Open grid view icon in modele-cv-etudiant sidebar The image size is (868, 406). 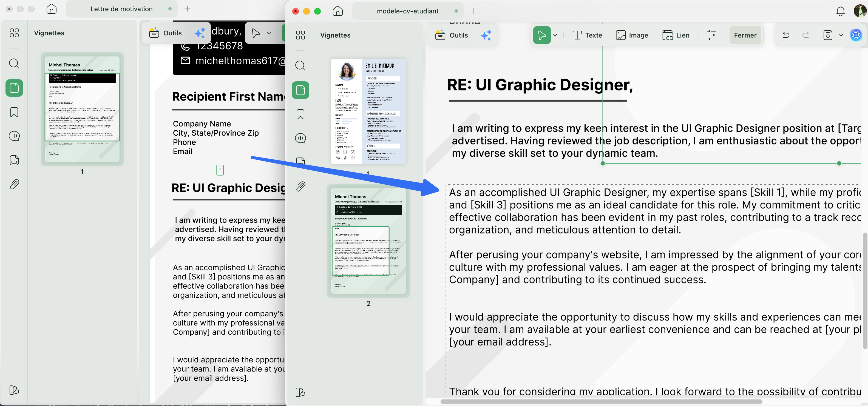point(300,35)
